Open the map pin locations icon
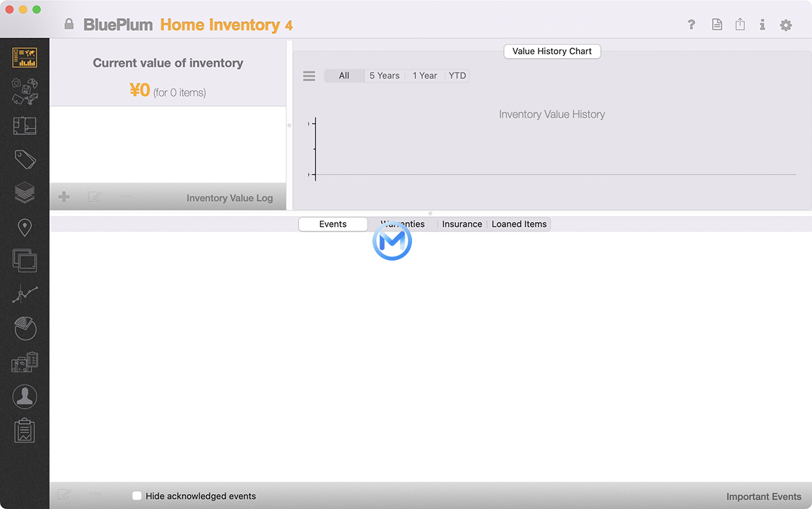The height and width of the screenshot is (509, 812). click(25, 227)
